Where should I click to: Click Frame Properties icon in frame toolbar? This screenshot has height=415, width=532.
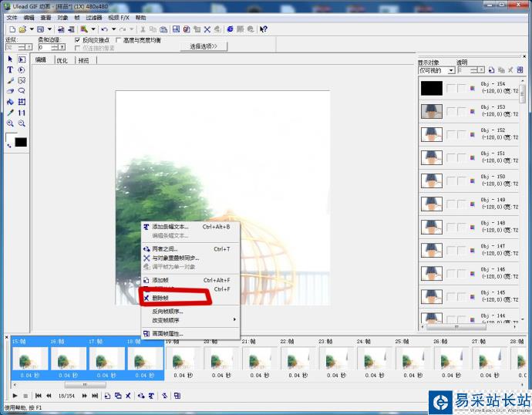(x=177, y=396)
